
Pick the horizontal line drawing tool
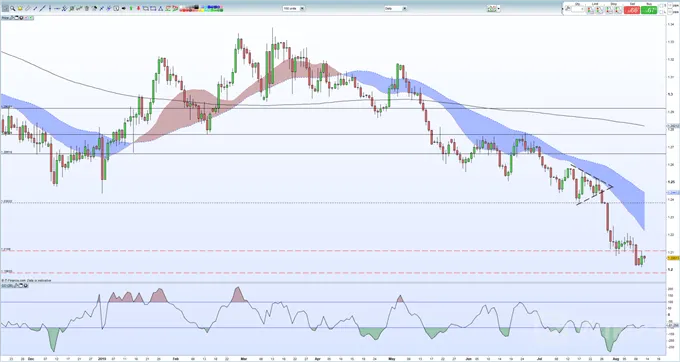57,9
